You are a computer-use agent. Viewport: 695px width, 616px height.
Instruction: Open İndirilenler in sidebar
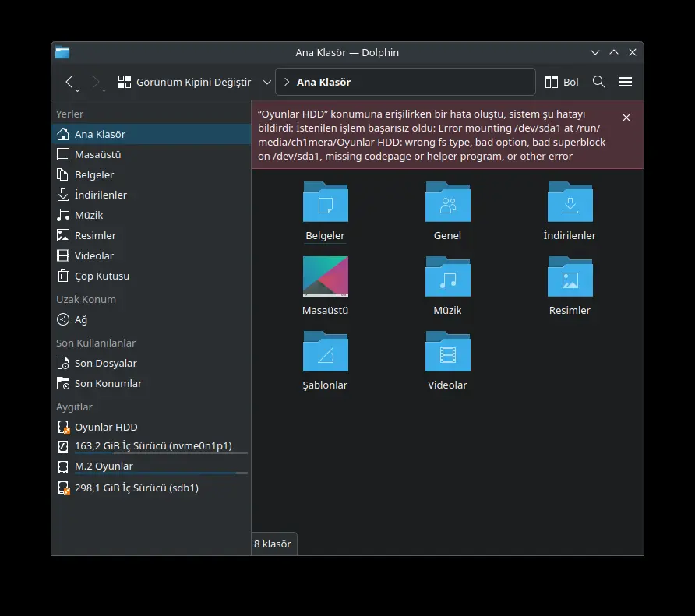[x=151, y=195]
